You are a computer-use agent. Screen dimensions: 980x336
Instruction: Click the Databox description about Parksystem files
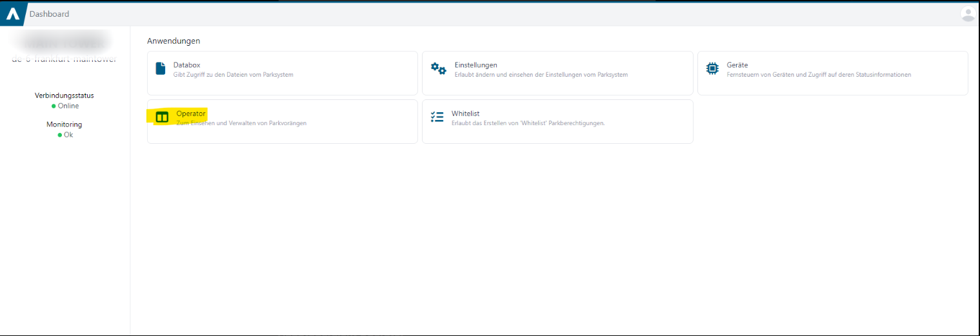(234, 75)
